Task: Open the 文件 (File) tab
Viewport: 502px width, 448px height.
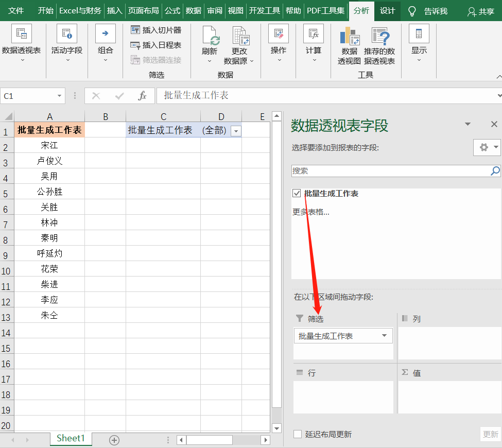Action: (15, 11)
